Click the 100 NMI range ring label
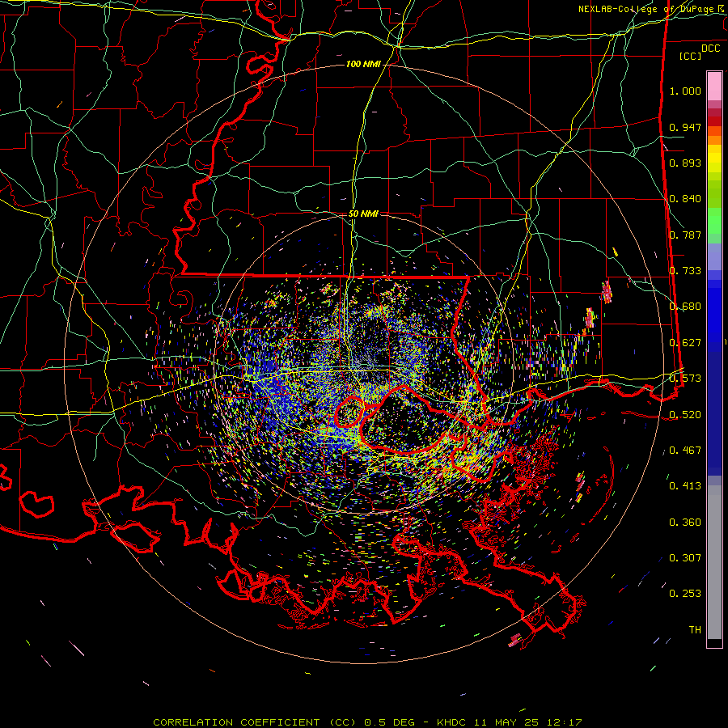728x728 pixels. point(363,64)
